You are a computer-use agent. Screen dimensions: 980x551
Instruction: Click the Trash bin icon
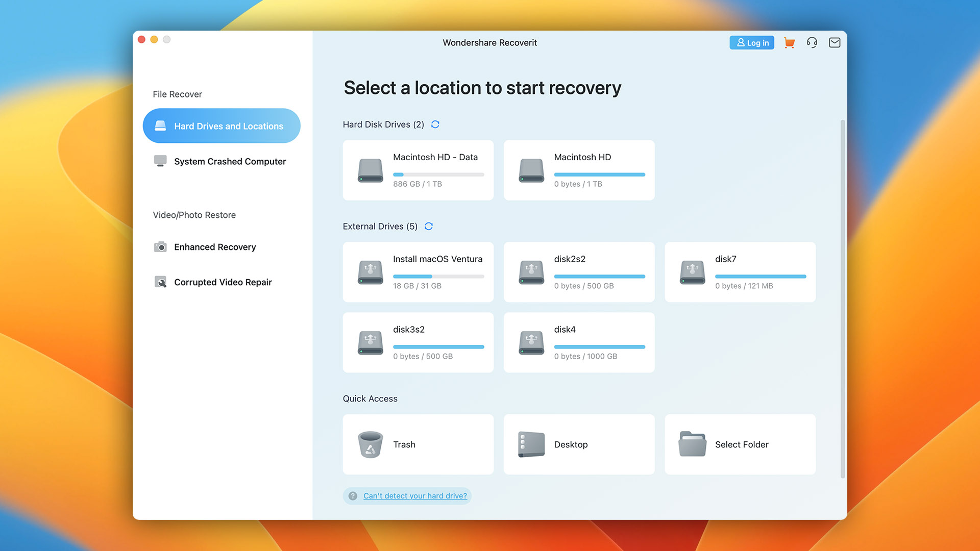point(371,444)
